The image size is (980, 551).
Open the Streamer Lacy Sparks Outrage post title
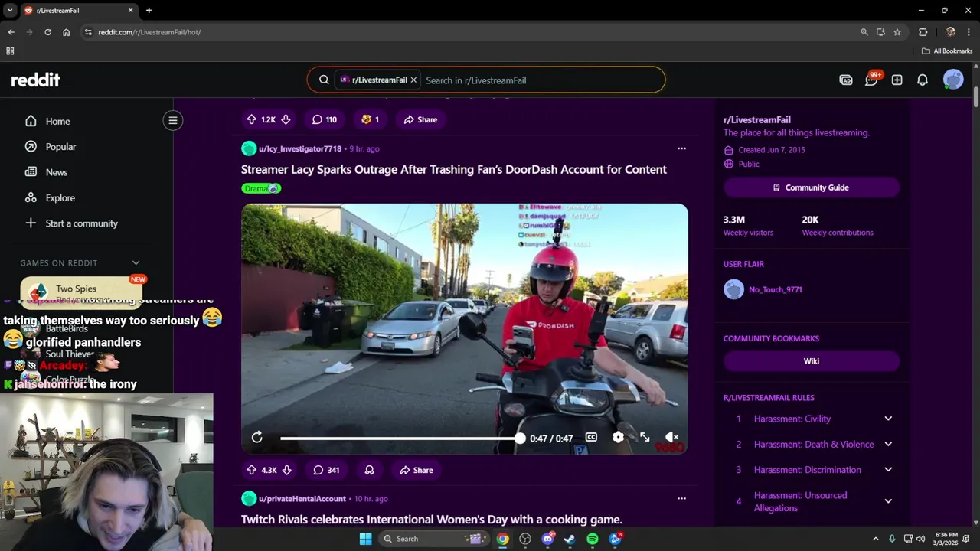(x=453, y=169)
